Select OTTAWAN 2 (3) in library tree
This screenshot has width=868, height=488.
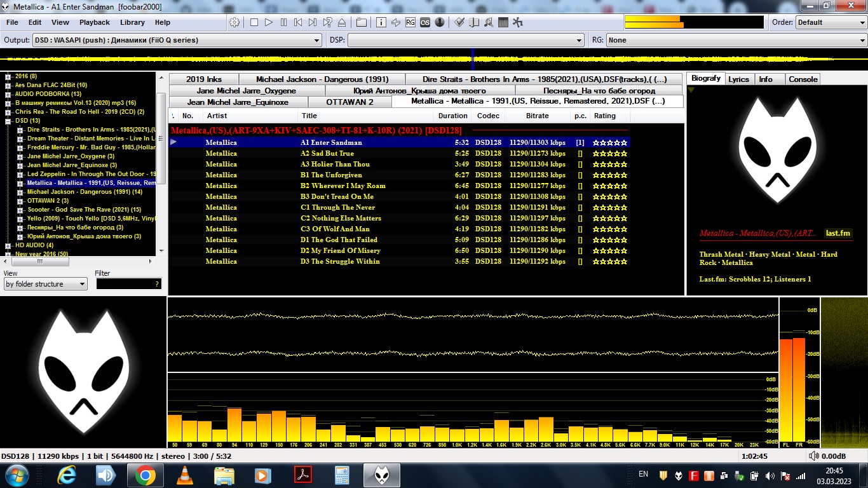[x=48, y=201]
